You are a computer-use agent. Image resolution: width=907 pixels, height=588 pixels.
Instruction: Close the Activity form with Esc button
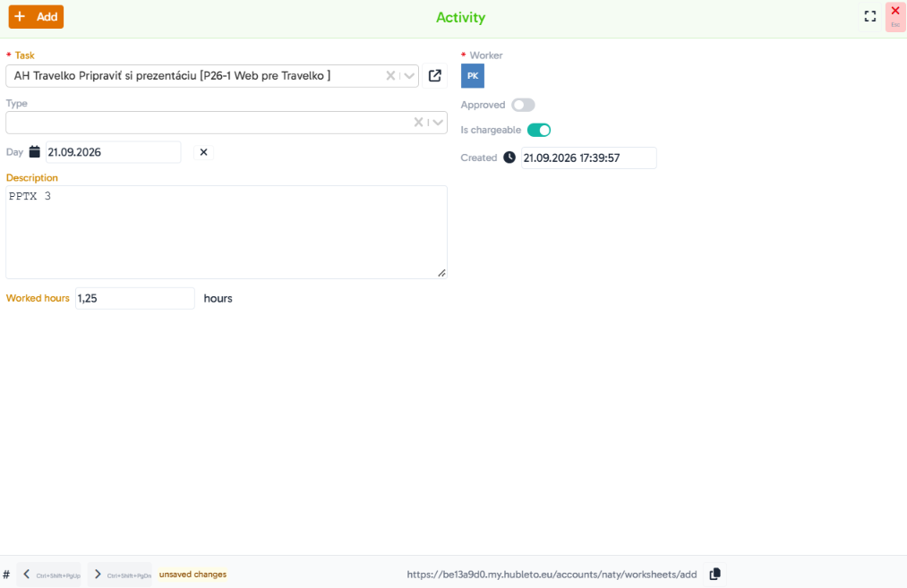[x=895, y=17]
